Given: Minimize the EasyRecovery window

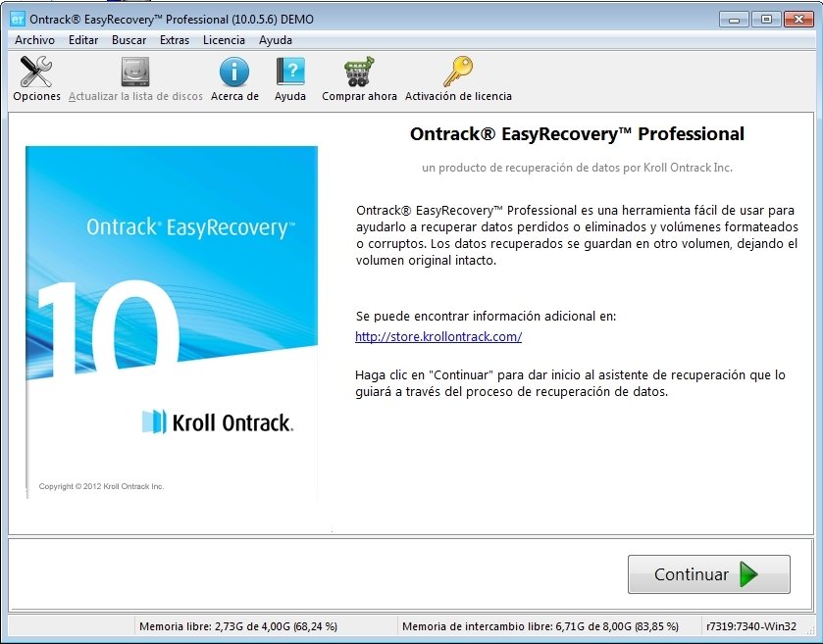Looking at the screenshot, I should click(x=735, y=20).
